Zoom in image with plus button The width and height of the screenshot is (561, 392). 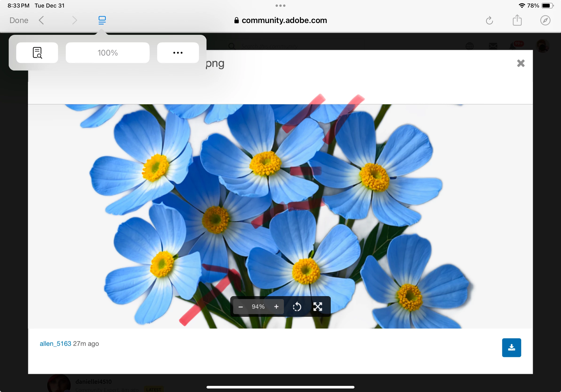coord(276,307)
